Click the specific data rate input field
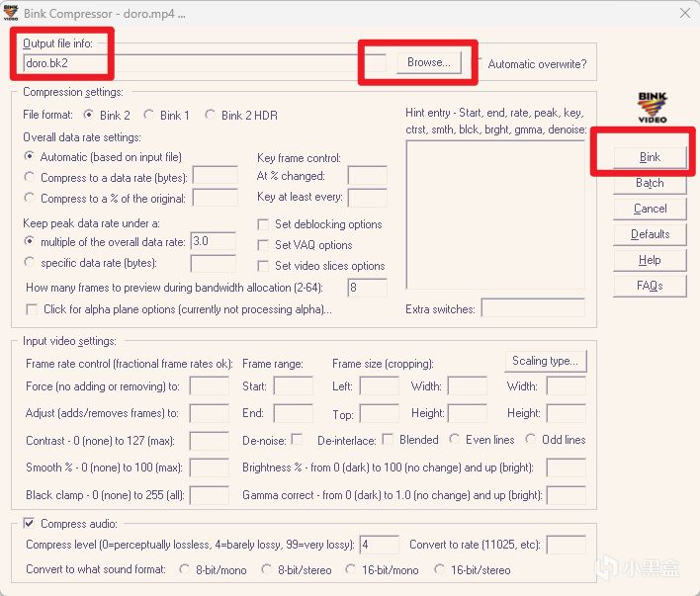This screenshot has height=596, width=700. tap(213, 264)
